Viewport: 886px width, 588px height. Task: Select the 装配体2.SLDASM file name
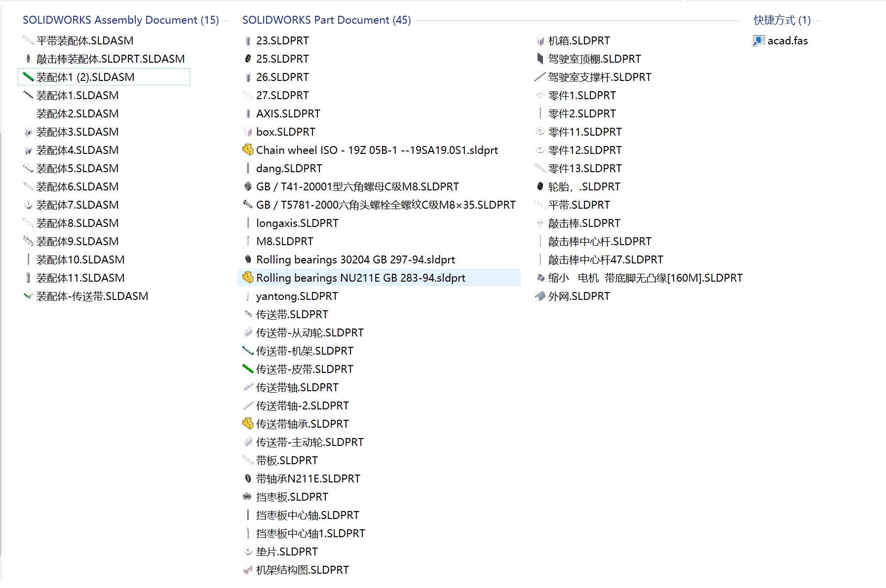click(77, 113)
